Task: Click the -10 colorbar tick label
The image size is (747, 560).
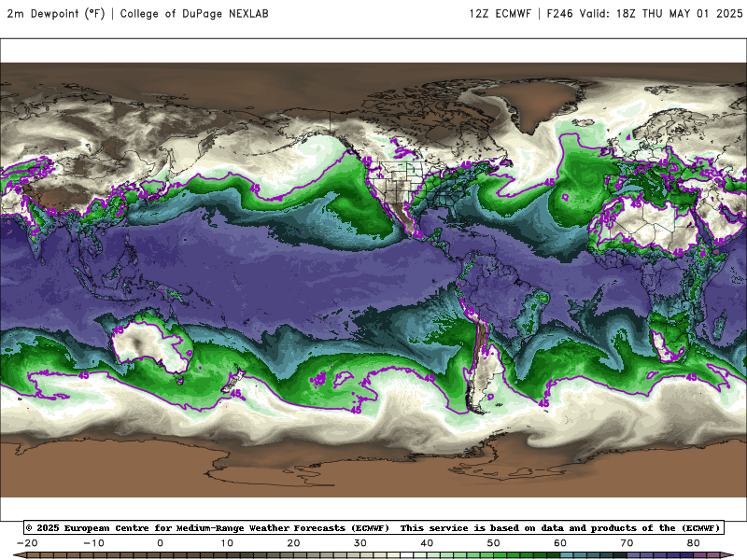Action: 93,543
